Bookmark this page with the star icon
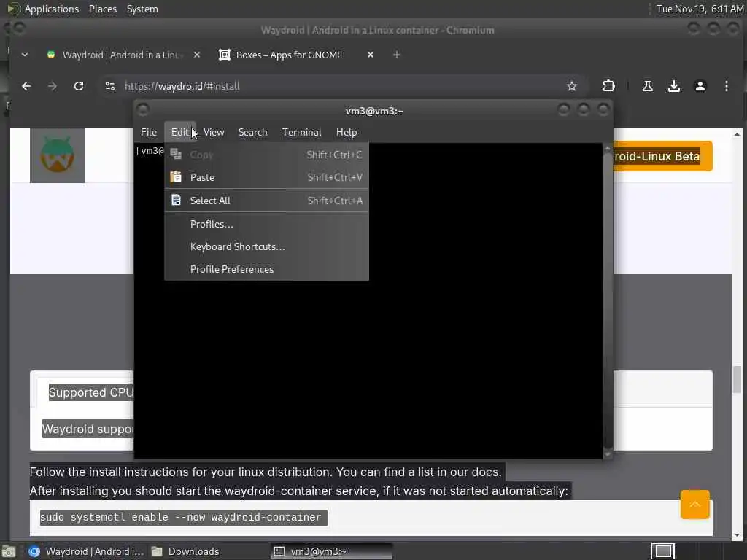This screenshot has height=560, width=747. [x=572, y=86]
